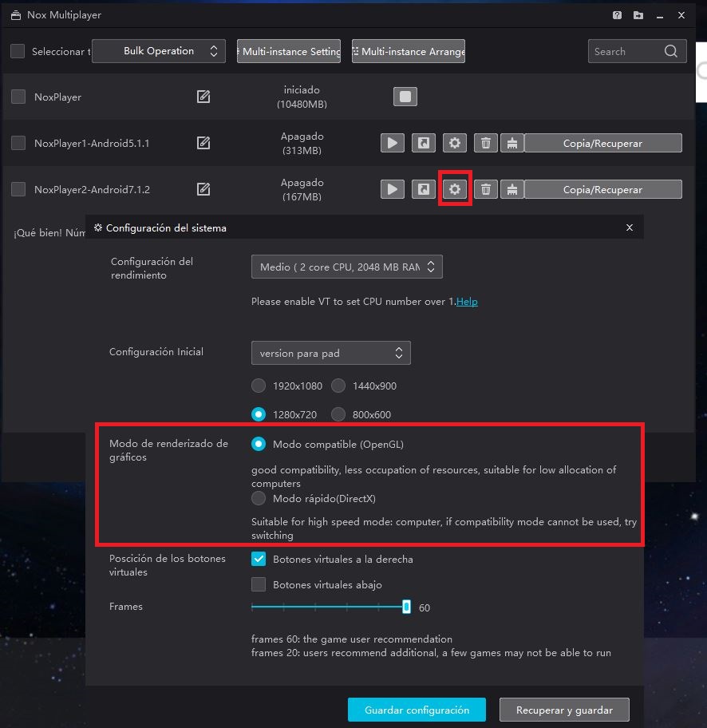The width and height of the screenshot is (707, 728).
Task: Rename the NoxPlayer instance using its edit icon
Action: (203, 97)
